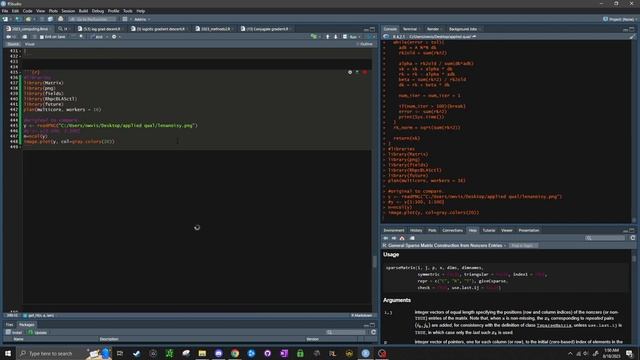The height and width of the screenshot is (360, 640).
Task: Click the Help pane forward arrow
Action: pyautogui.click(x=394, y=238)
